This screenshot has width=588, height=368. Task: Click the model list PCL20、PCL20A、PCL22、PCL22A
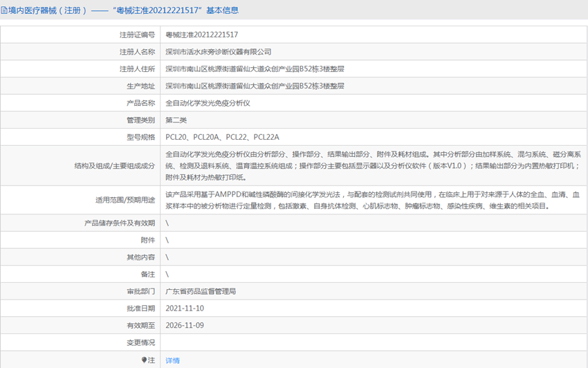click(222, 137)
